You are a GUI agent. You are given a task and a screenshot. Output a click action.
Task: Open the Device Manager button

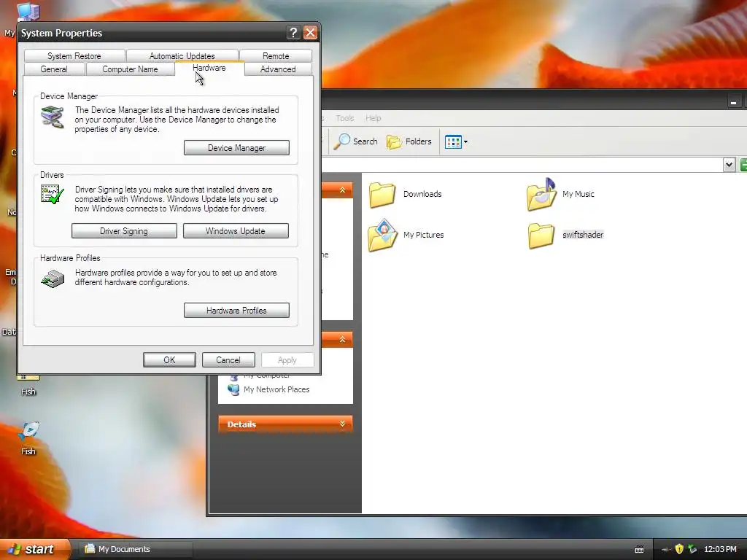236,147
